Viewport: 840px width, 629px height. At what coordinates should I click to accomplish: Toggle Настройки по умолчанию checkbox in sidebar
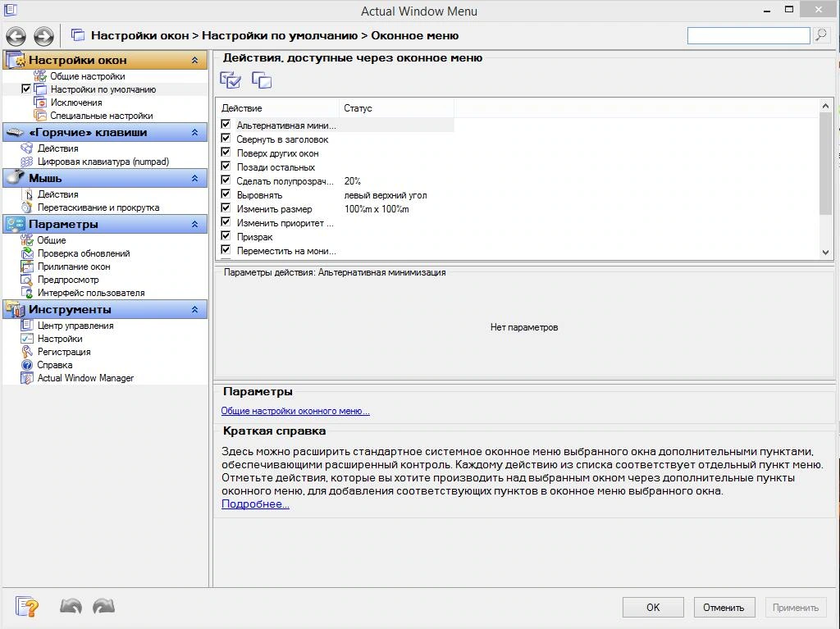click(x=25, y=89)
